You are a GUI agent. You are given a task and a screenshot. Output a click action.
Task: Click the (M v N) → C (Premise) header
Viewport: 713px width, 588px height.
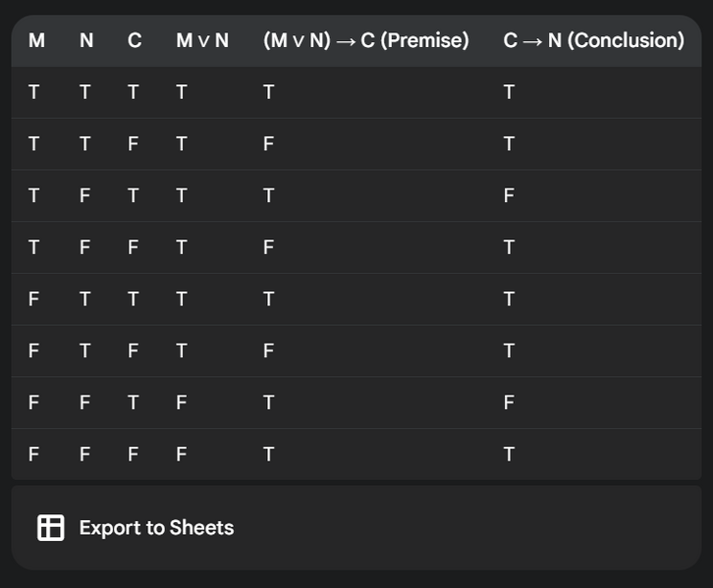point(366,40)
